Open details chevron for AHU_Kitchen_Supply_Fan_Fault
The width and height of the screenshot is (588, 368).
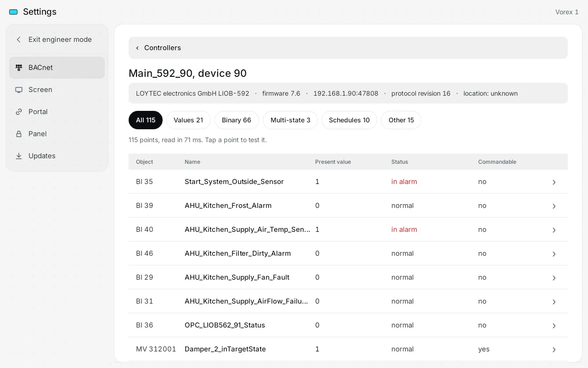[x=554, y=278]
